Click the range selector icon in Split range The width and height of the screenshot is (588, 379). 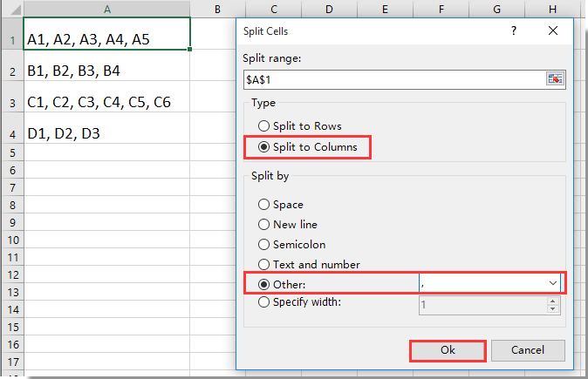coord(555,79)
